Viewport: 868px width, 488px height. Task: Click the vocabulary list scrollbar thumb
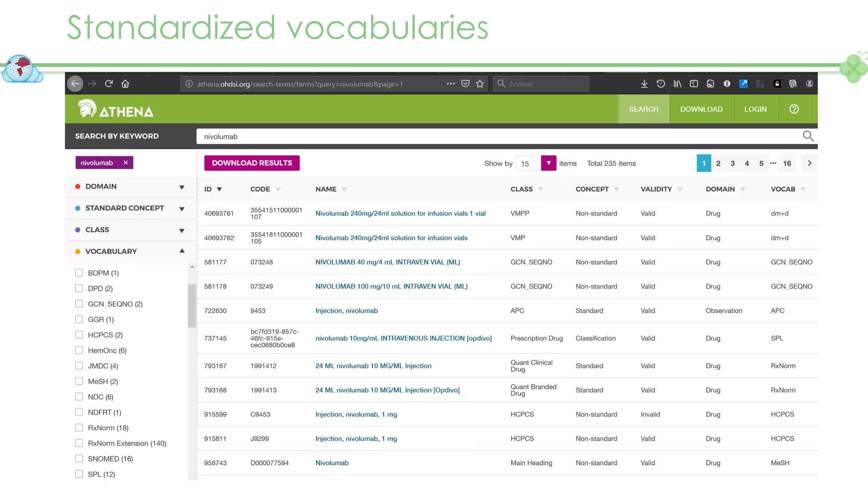click(192, 306)
